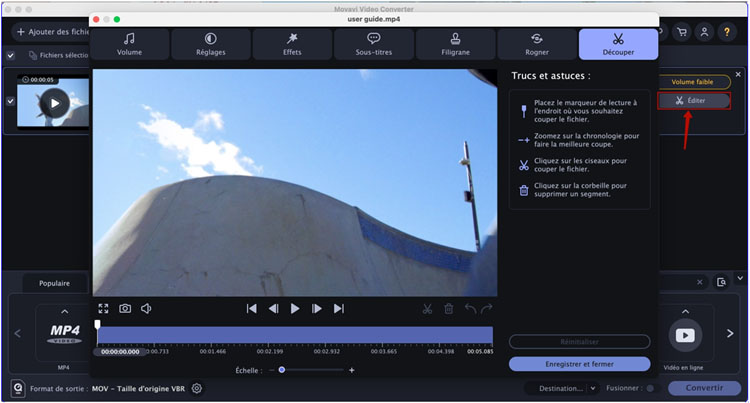Zoom out timeline with minus sign
750x403 pixels.
[271, 370]
